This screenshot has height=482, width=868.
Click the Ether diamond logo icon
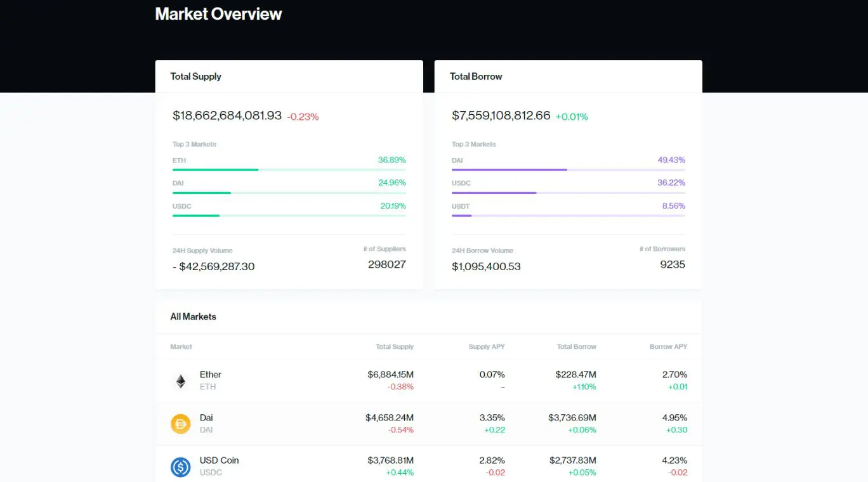pos(181,381)
